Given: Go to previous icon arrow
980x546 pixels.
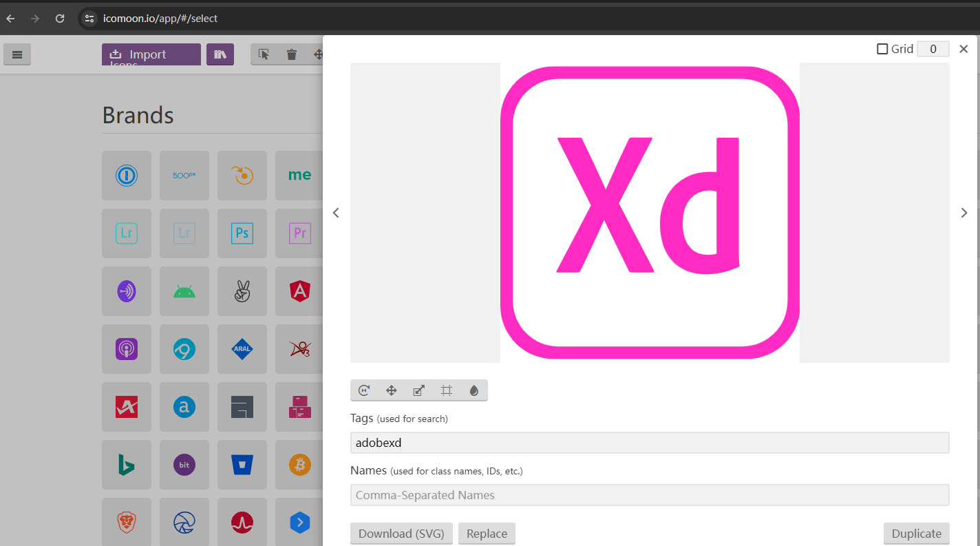Looking at the screenshot, I should (336, 213).
